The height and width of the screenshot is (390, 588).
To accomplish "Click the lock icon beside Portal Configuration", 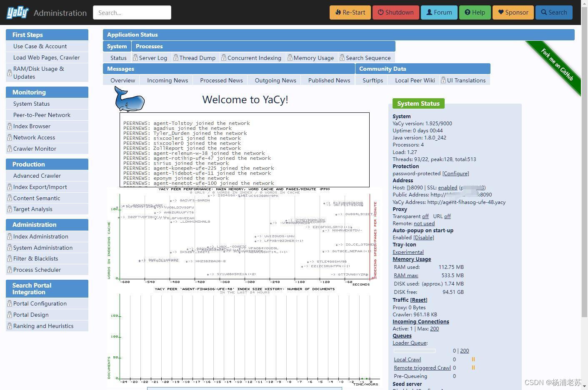I will [9, 303].
